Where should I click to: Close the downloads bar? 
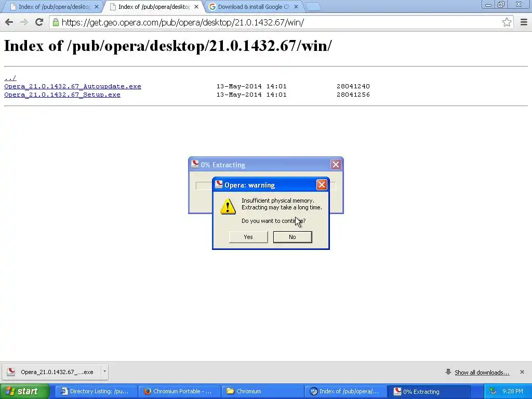pos(522,372)
